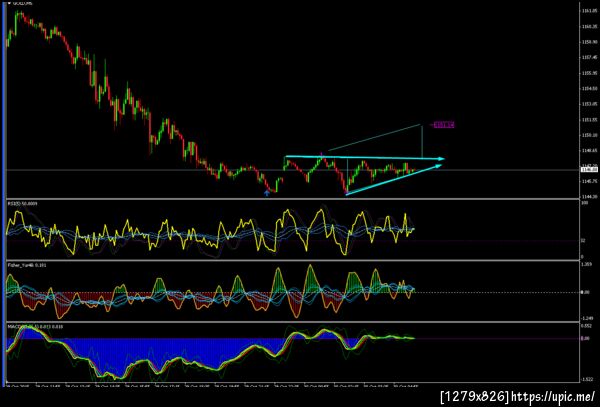The width and height of the screenshot is (600, 407).
Task: Click the 1145.75 price axis value
Action: (x=589, y=181)
